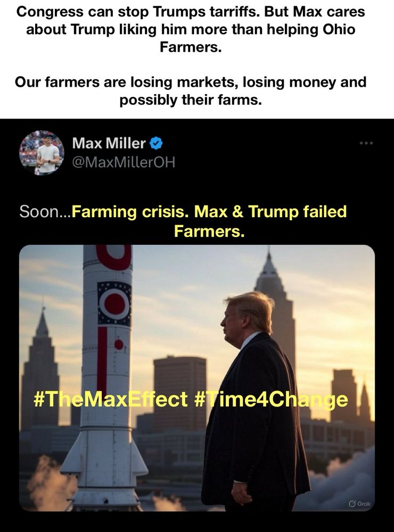Click the suited man in the image
The image size is (394, 532).
254,401
